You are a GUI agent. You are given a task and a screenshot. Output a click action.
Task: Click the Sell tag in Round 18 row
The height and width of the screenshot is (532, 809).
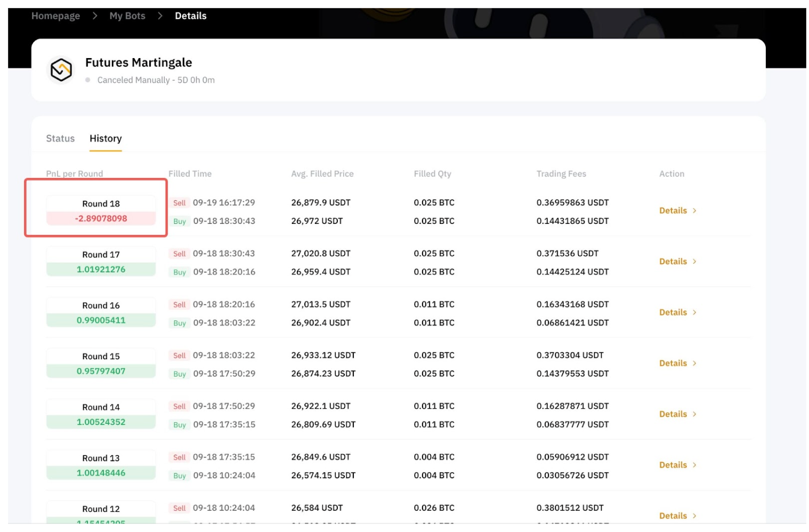tap(179, 203)
